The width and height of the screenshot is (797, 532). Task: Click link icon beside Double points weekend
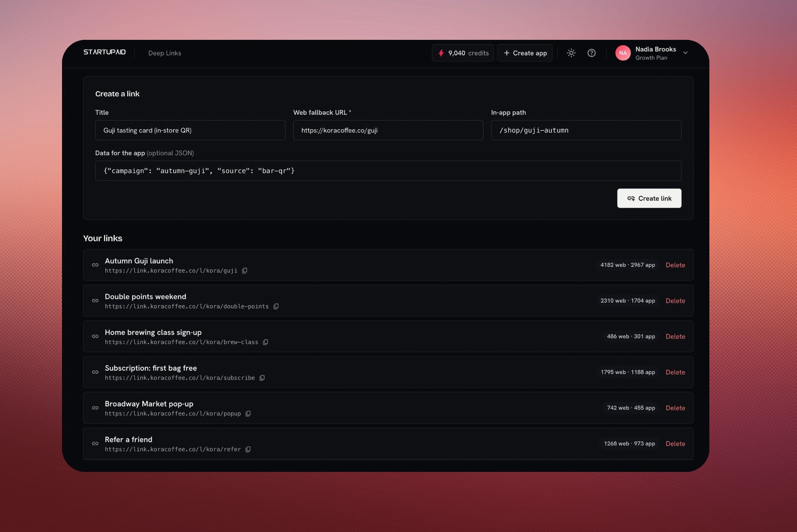tap(95, 301)
